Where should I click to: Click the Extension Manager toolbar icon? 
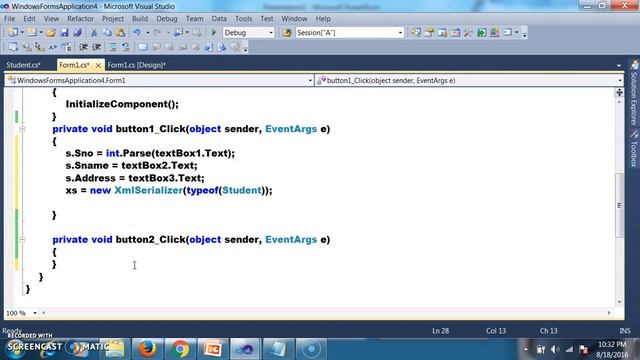click(x=495, y=33)
